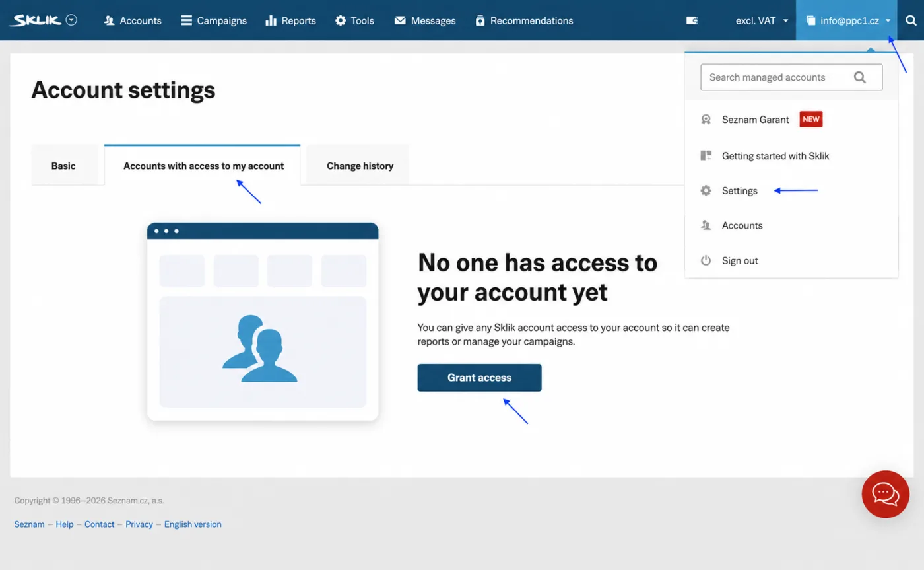Click the Reports bar chart icon
Screen dimensions: 924x570
[271, 20]
